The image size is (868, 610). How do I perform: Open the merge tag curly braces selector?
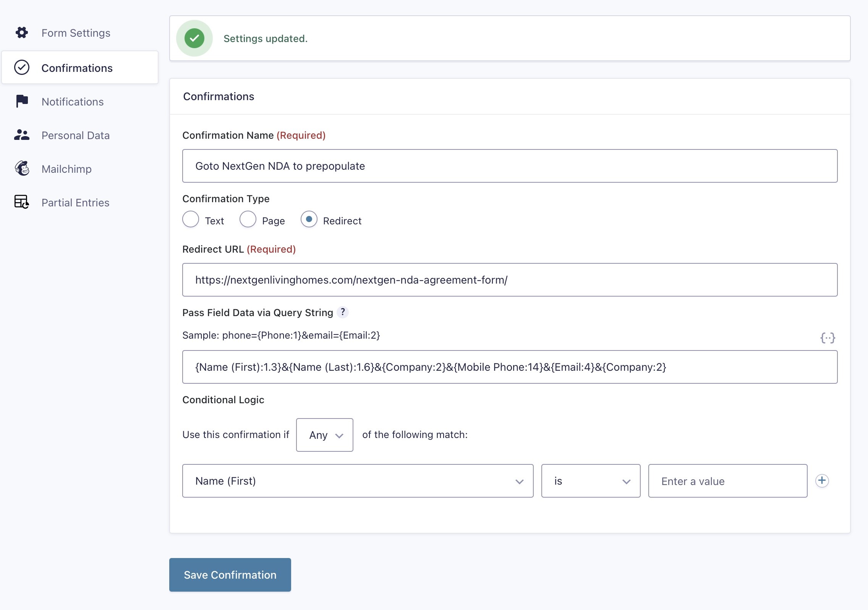click(x=828, y=337)
